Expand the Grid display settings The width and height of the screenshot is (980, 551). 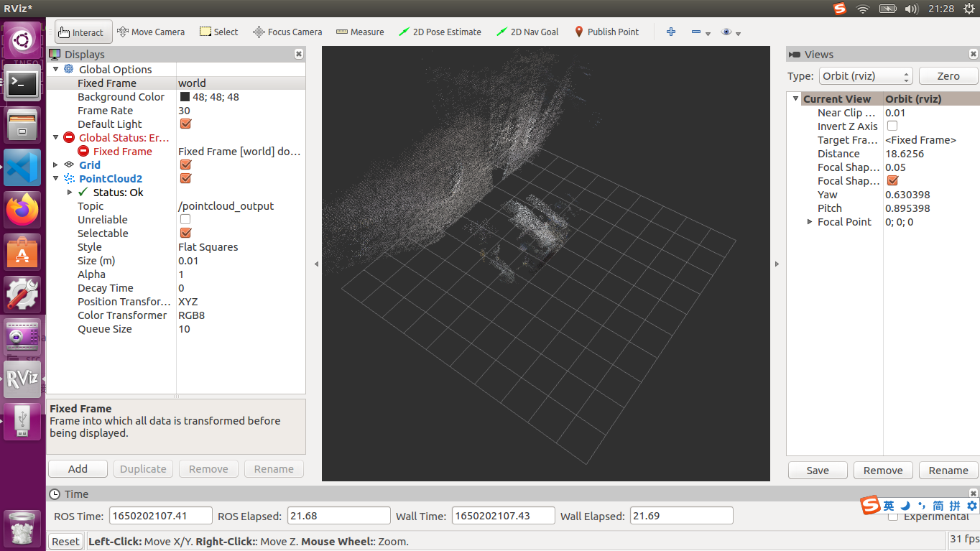55,165
